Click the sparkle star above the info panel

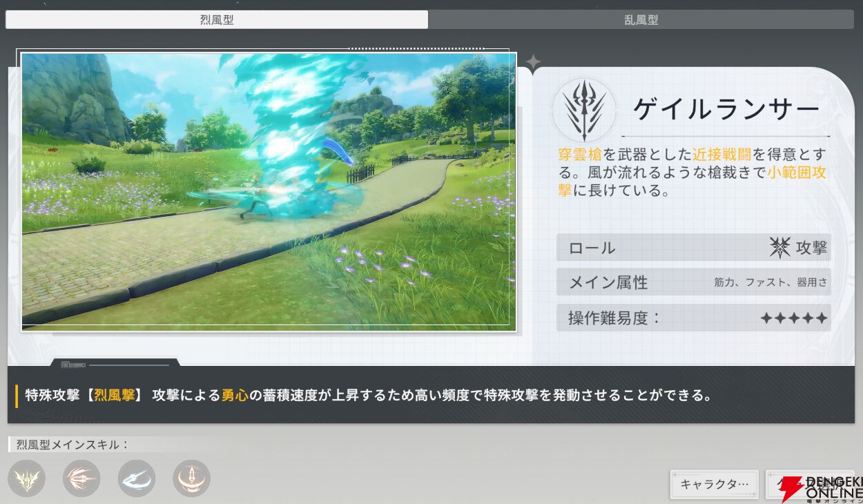(x=533, y=63)
